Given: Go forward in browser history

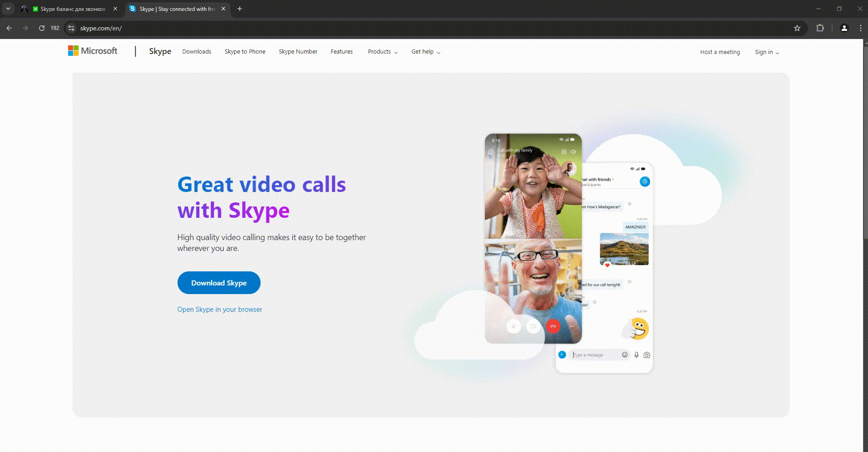Looking at the screenshot, I should click(25, 28).
